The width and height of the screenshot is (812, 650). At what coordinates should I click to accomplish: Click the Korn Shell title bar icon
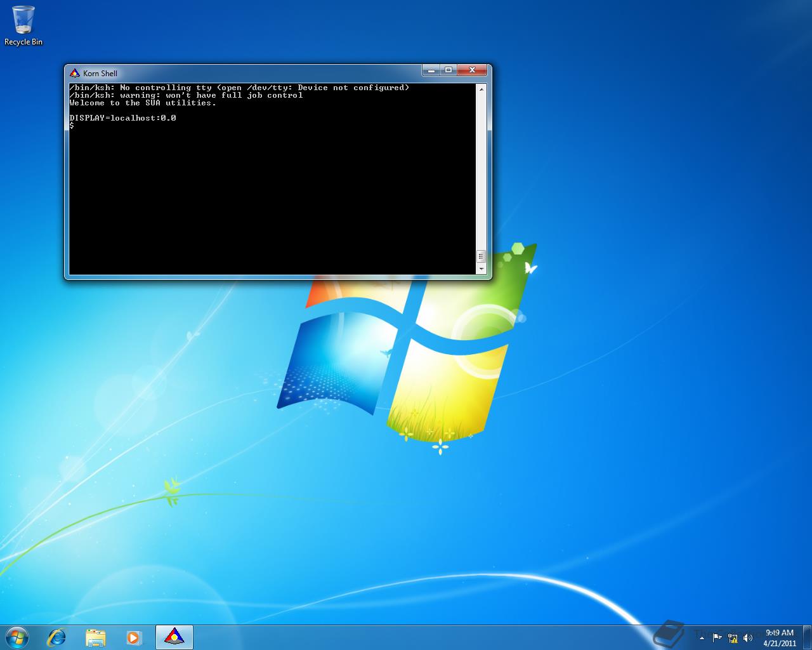74,73
